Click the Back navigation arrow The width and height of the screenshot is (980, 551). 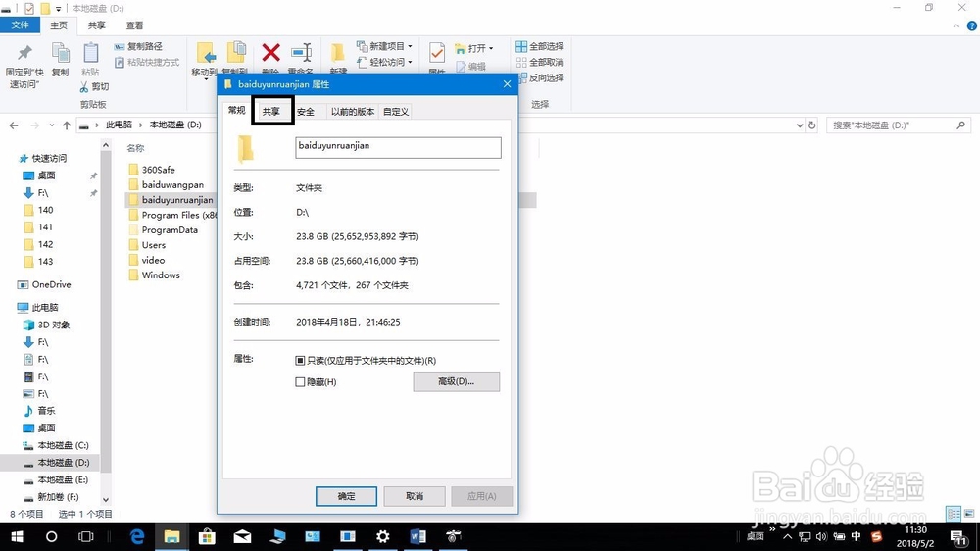pos(14,125)
